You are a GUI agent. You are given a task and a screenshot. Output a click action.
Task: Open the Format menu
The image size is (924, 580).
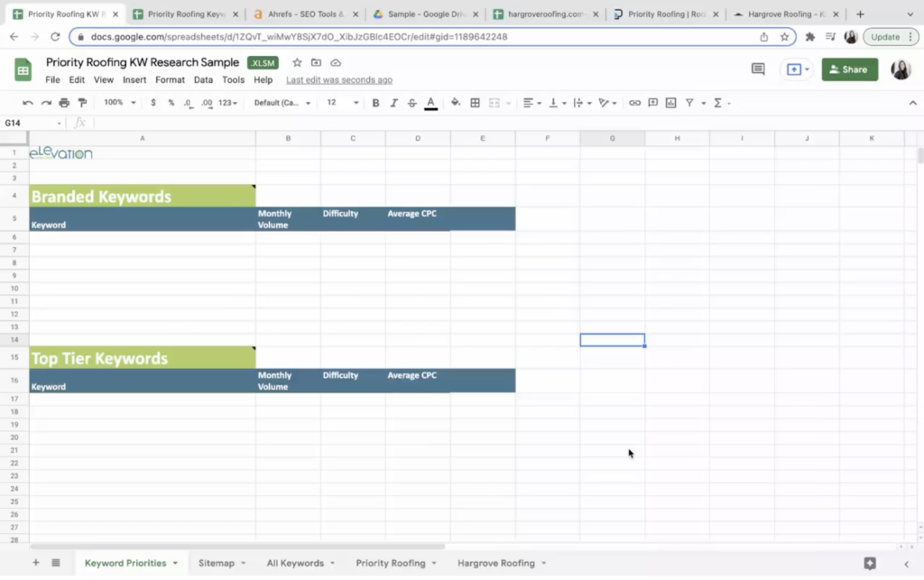coord(170,80)
